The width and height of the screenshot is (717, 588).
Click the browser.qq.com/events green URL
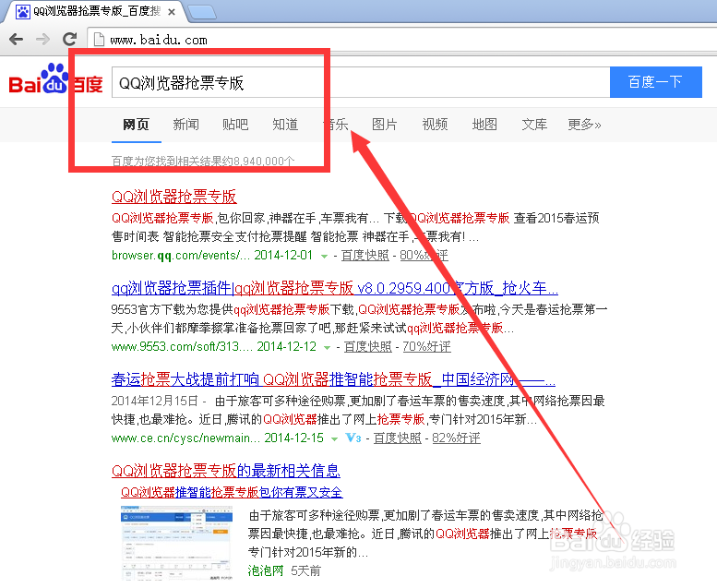click(181, 256)
